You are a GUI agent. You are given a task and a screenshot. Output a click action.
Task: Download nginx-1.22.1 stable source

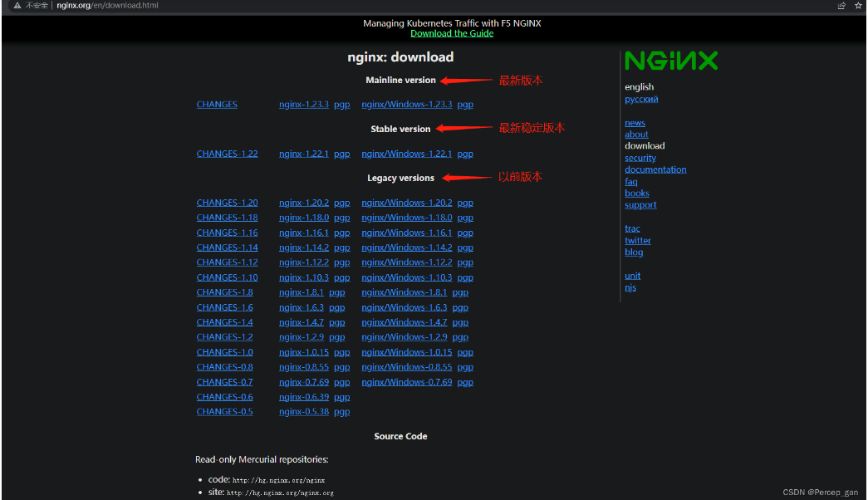pyautogui.click(x=304, y=154)
